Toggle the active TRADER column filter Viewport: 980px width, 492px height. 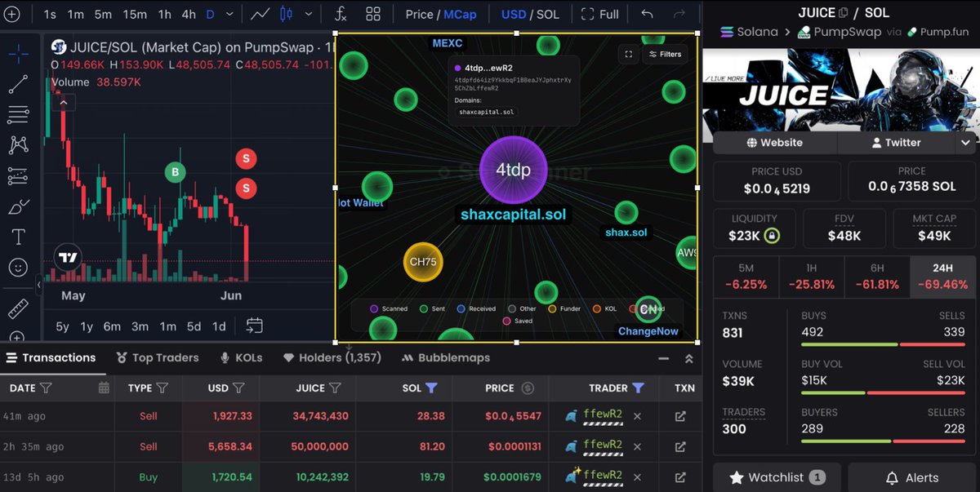click(x=638, y=388)
